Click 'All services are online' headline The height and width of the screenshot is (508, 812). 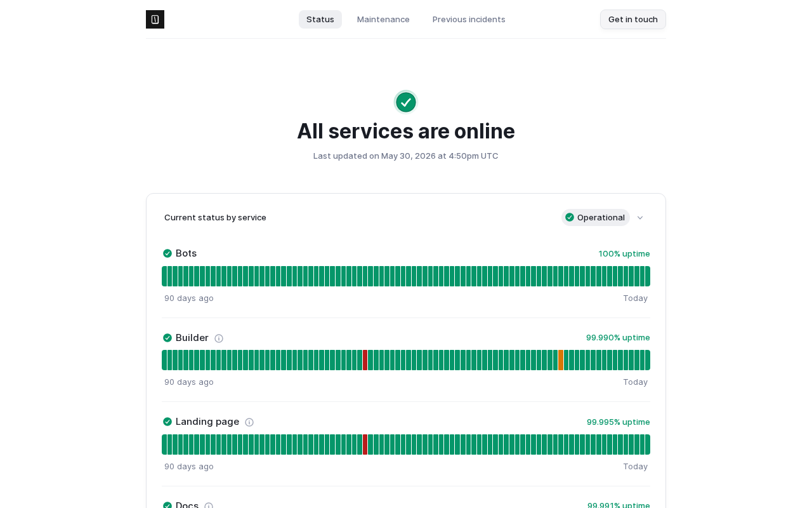(x=406, y=131)
